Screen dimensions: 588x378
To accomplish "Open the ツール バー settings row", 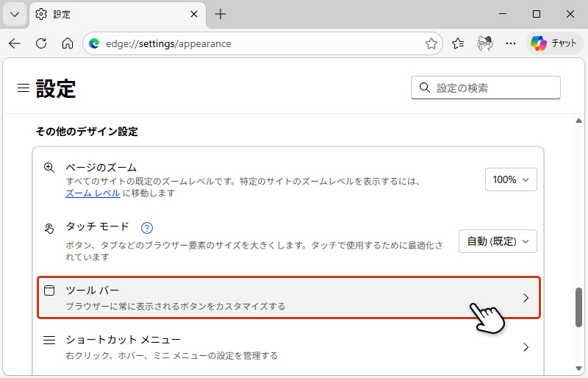I will 288,297.
